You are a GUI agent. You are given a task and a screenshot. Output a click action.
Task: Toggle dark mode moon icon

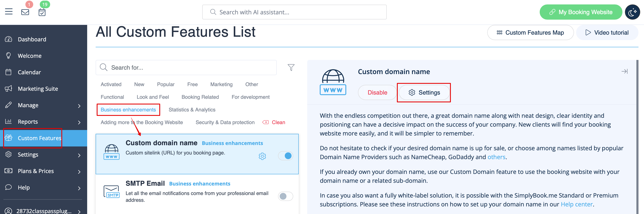632,12
